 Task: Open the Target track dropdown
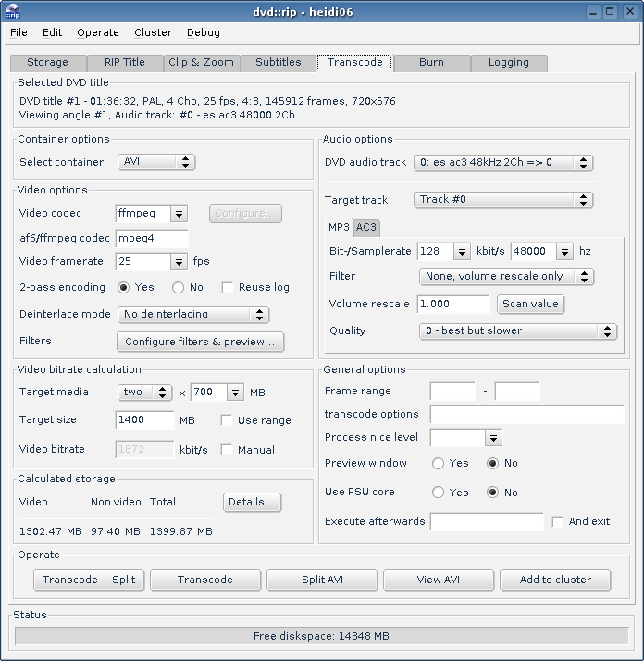503,200
